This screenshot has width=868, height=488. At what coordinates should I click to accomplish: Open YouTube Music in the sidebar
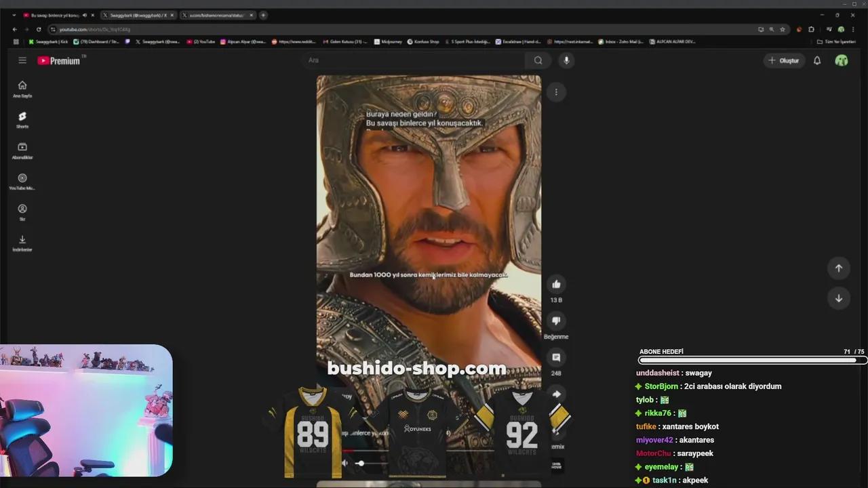[x=22, y=182]
